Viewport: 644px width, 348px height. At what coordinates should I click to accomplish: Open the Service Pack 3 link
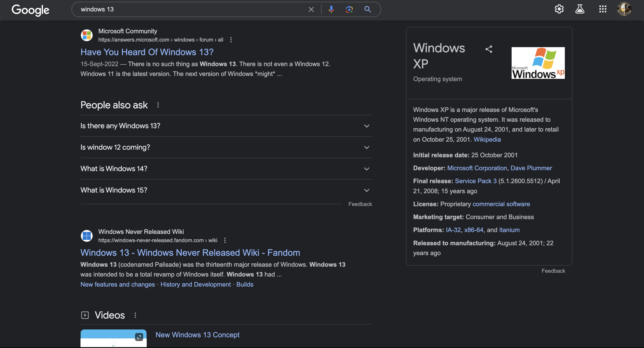475,181
